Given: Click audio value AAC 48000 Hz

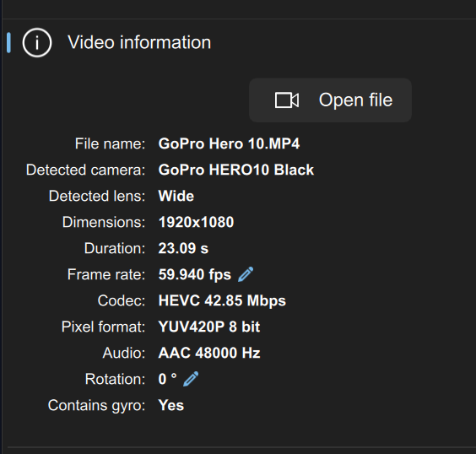Looking at the screenshot, I should [209, 353].
